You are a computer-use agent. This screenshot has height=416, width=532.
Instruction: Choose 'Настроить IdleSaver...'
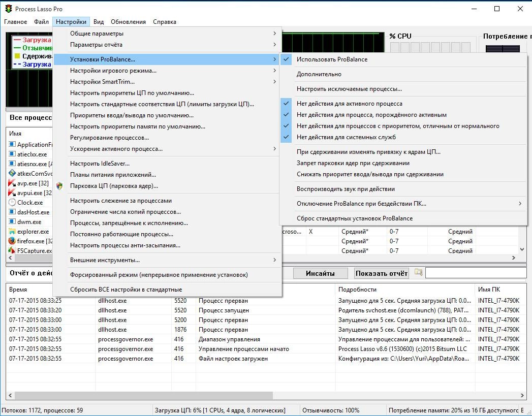pos(167,164)
